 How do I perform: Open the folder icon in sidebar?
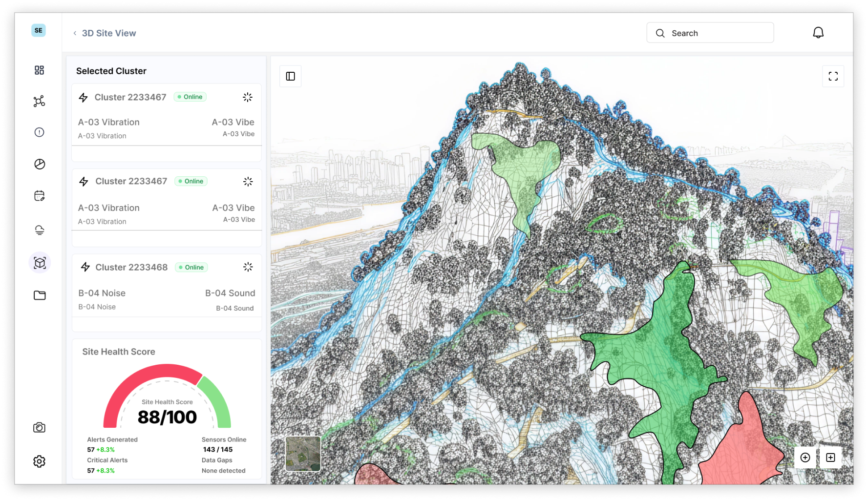pyautogui.click(x=40, y=295)
